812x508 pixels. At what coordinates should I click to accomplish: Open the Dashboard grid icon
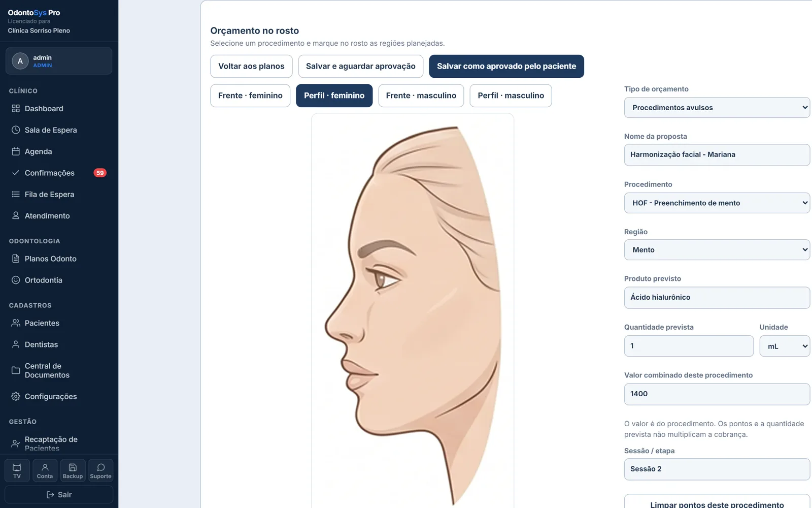pyautogui.click(x=16, y=109)
